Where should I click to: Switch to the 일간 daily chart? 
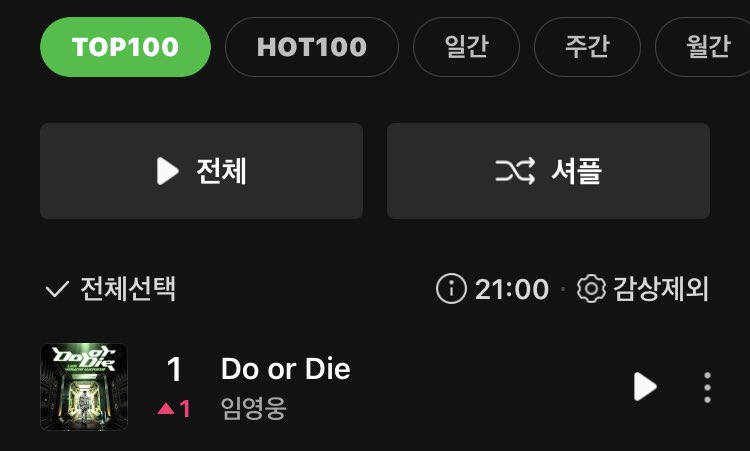pos(466,47)
